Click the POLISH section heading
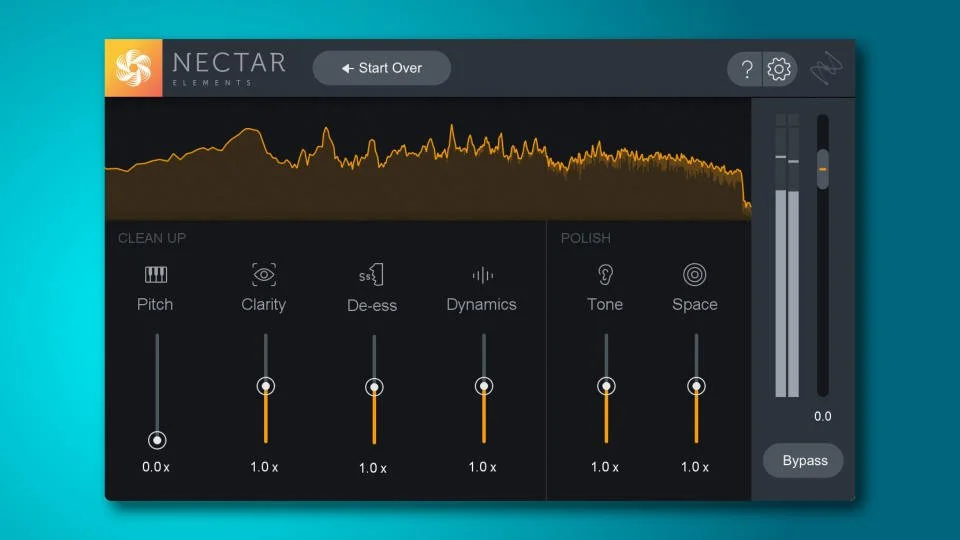The height and width of the screenshot is (540, 960). [585, 238]
